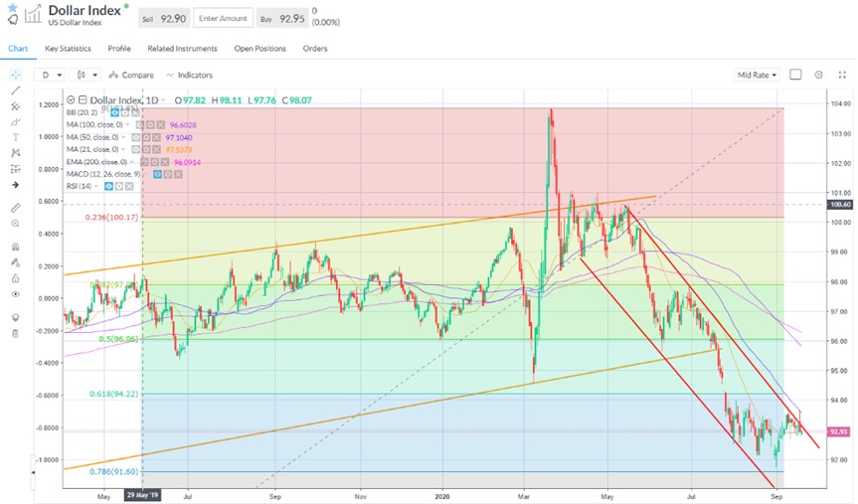Screen dimensions: 858x504
Task: Click the 0.618(94.22) Fibonacci level label
Action: 113,394
